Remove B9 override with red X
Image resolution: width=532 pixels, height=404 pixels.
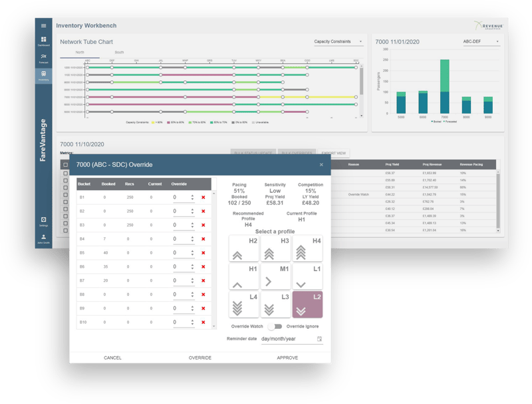point(203,308)
